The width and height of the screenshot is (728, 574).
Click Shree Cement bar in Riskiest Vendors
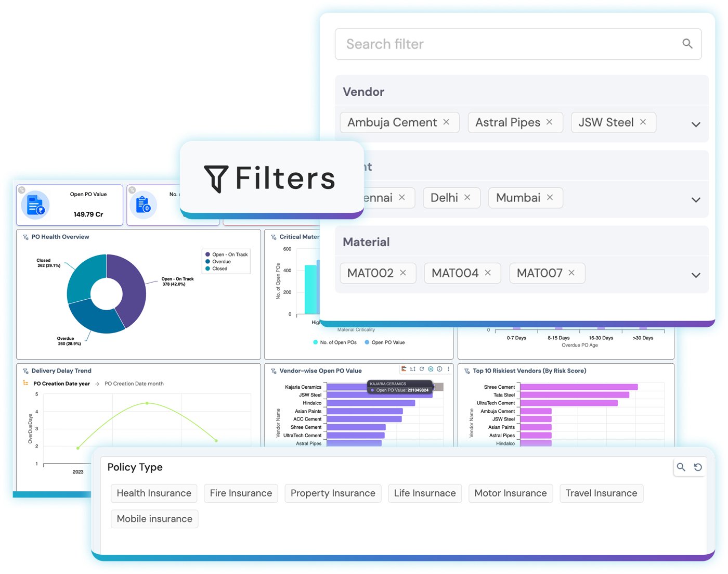[579, 387]
